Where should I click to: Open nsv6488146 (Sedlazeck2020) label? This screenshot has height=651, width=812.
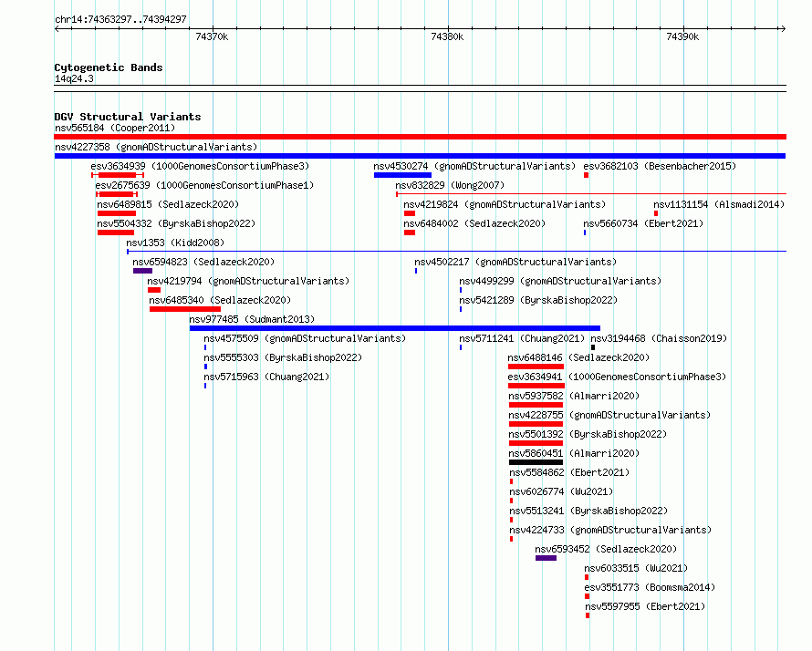point(578,357)
